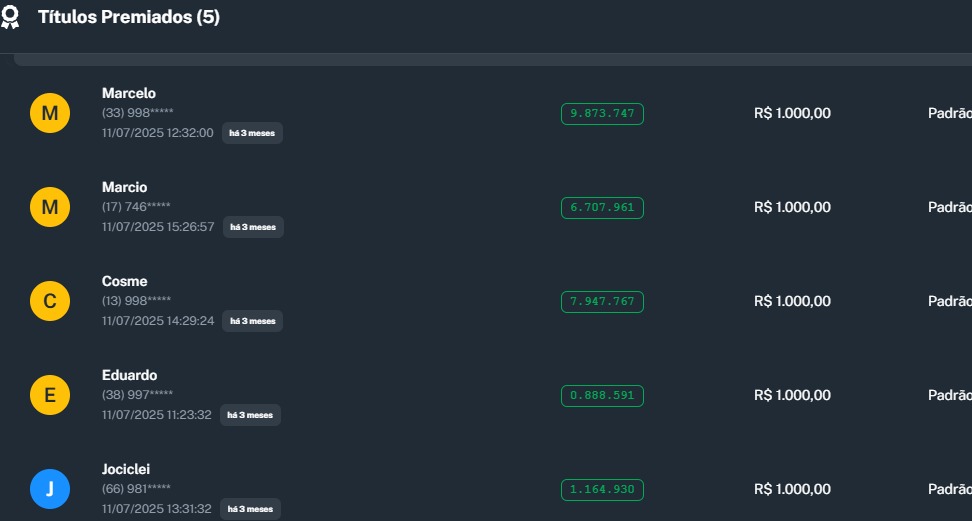Click Eduardo's R$ 1.000,00 prize amount
The height and width of the screenshot is (521, 972).
pyautogui.click(x=792, y=395)
